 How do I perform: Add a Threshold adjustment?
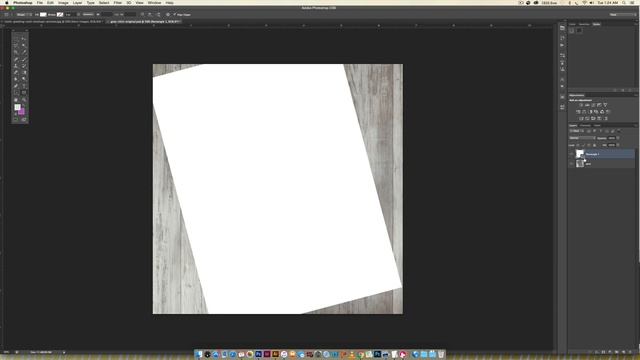(593, 118)
